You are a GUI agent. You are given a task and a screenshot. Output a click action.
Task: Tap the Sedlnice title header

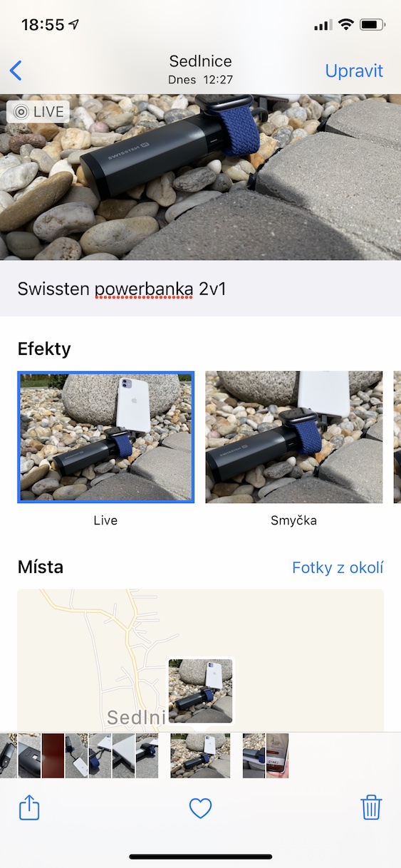pyautogui.click(x=200, y=61)
